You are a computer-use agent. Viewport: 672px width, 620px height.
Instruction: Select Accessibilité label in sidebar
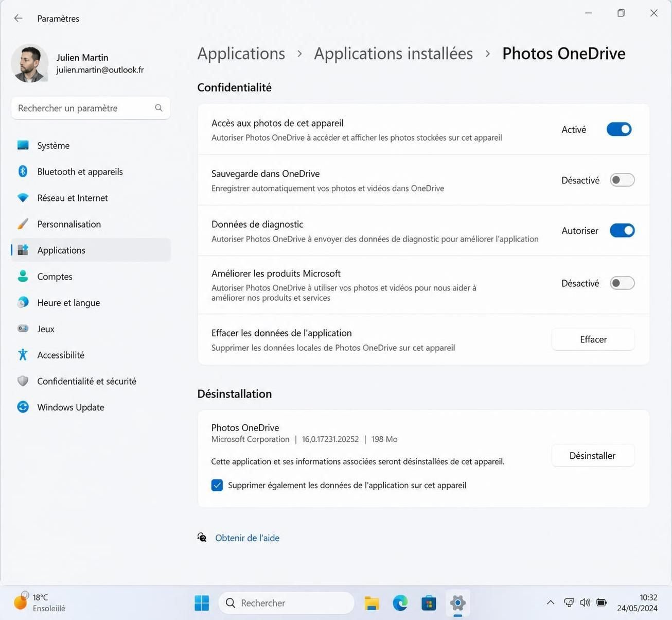(61, 355)
